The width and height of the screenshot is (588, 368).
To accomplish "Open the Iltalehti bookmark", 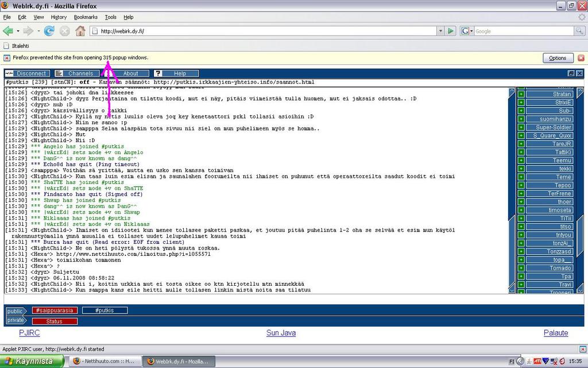I will pyautogui.click(x=20, y=45).
